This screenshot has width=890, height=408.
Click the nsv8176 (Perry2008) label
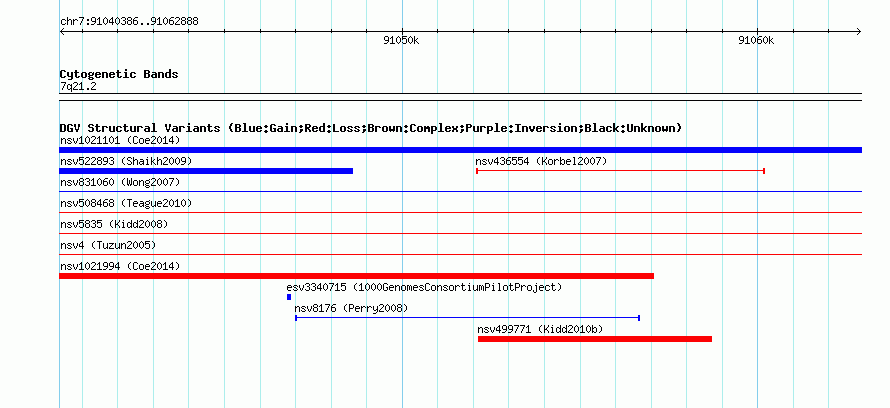351,308
